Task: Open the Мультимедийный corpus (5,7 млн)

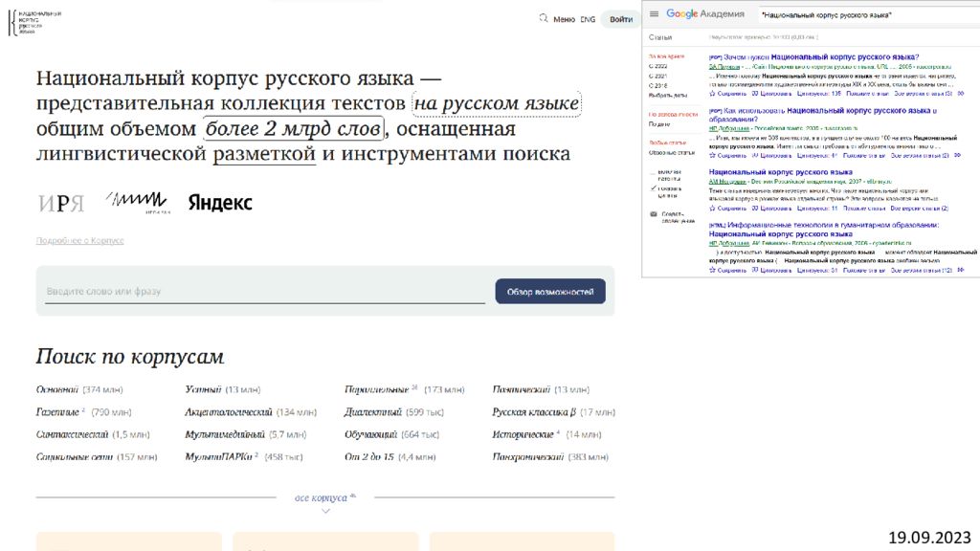Action: click(246, 434)
